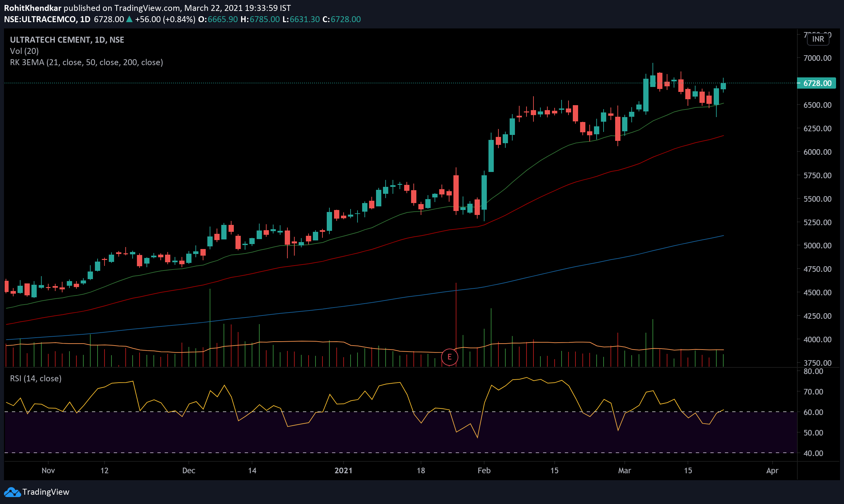Click the 6250.00 price axis label
This screenshot has height=504, width=844.
pos(817,128)
